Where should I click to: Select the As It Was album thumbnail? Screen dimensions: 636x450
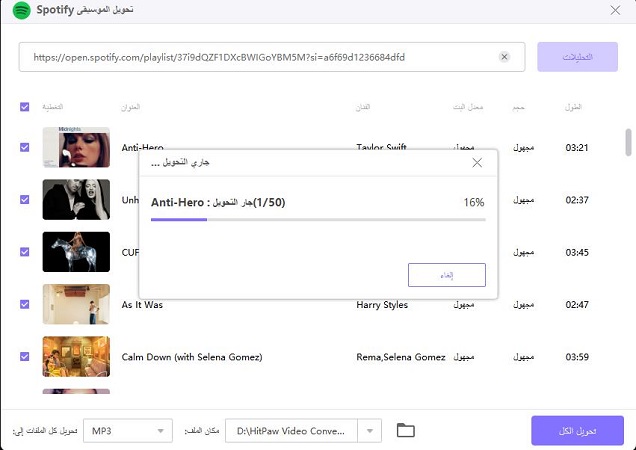point(76,304)
